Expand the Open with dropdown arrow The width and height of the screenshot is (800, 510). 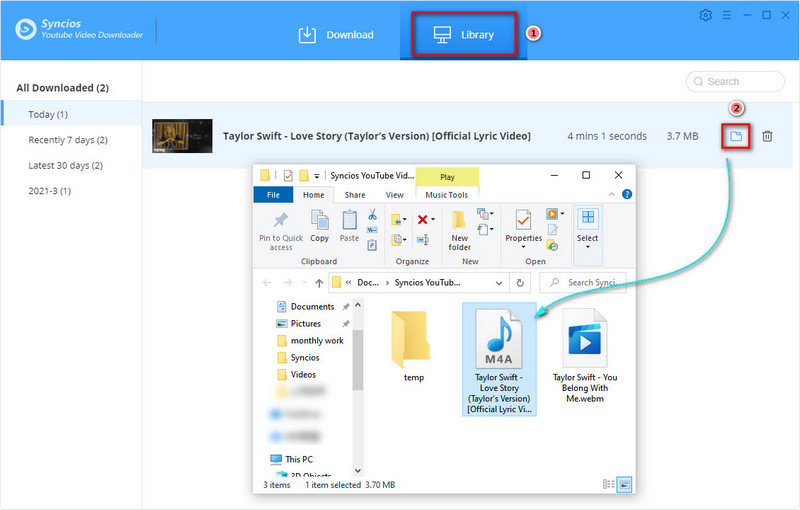(x=562, y=213)
